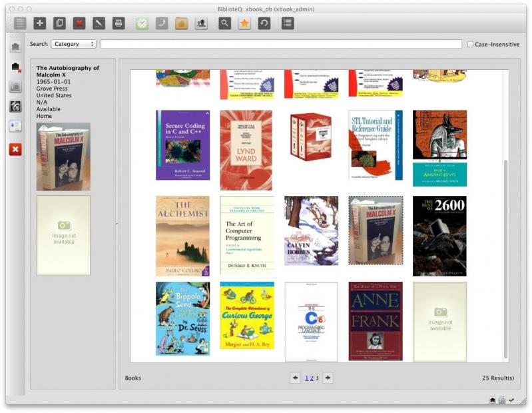
Task: Go to next page with right arrow
Action: point(328,378)
